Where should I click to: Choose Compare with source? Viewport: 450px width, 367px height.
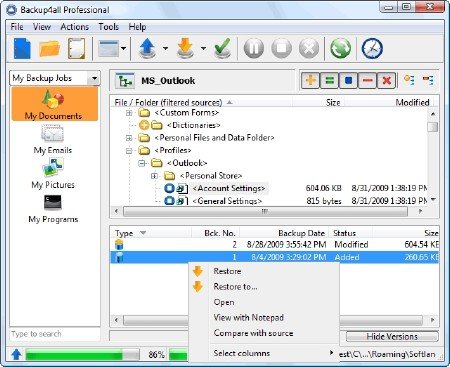coord(264,333)
